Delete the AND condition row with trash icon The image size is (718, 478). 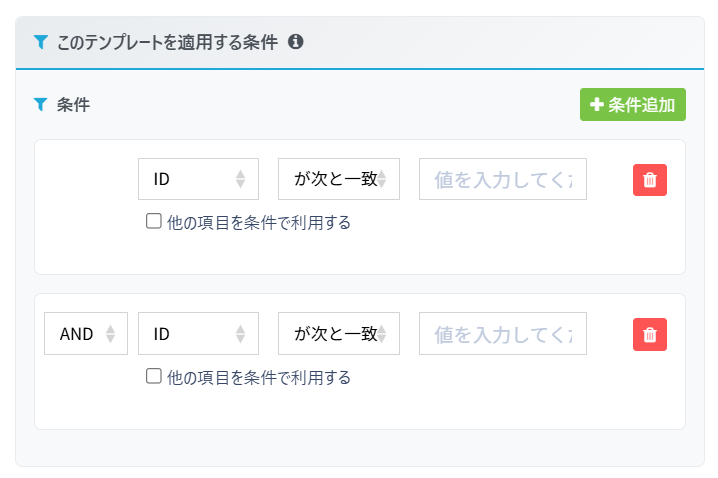tap(650, 335)
